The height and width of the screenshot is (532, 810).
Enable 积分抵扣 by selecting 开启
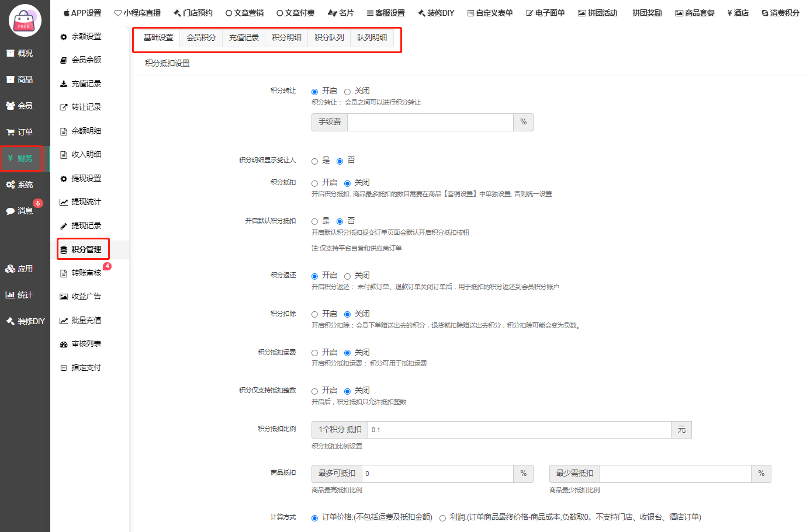[x=314, y=183]
